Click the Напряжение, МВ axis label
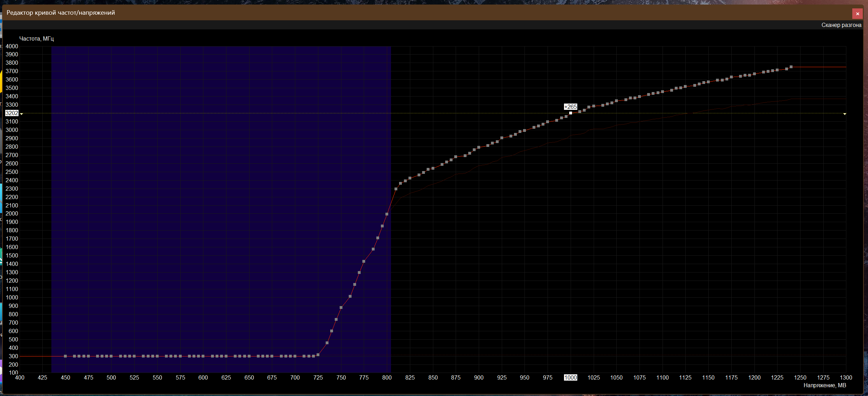 pos(825,385)
